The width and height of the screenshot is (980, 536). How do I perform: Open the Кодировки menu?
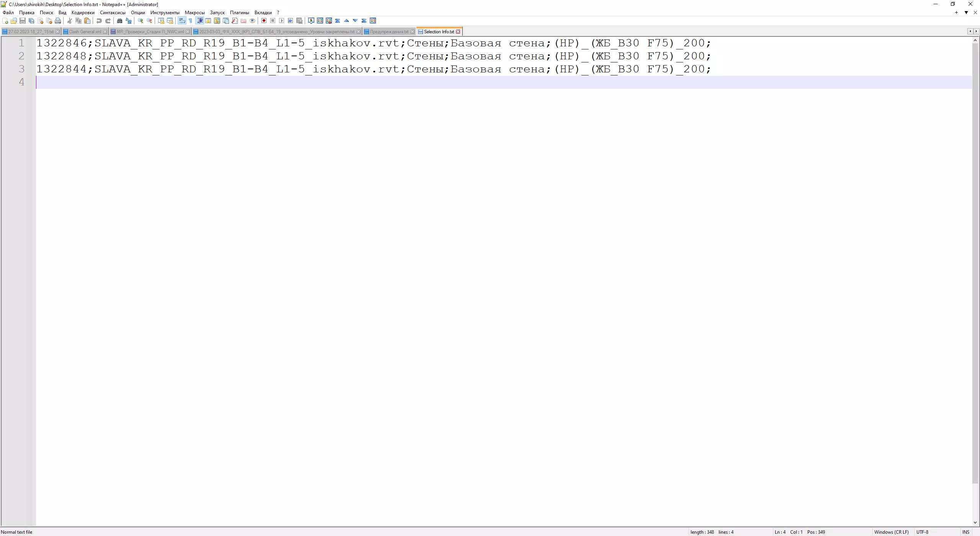[83, 13]
